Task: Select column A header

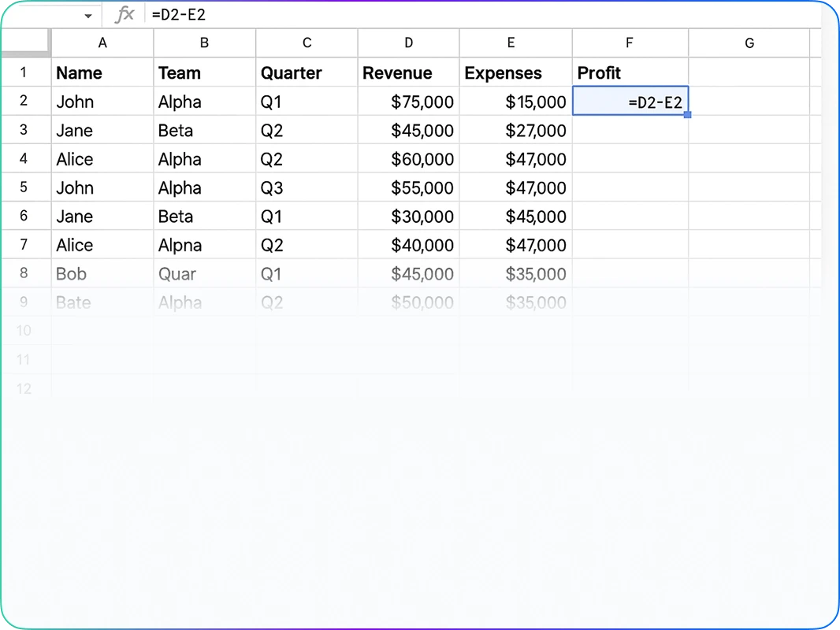Action: coord(102,43)
